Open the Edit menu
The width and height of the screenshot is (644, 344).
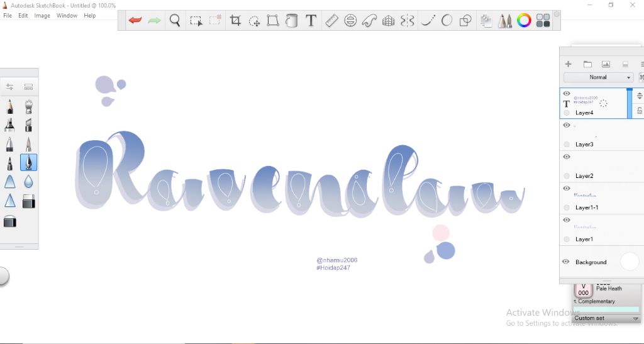[23, 16]
